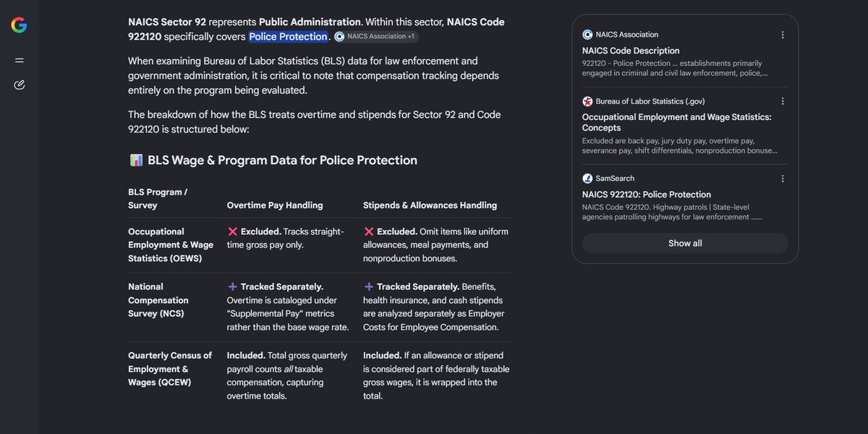Image resolution: width=868 pixels, height=434 pixels.
Task: Click the SamSearch favicon icon
Action: (587, 178)
